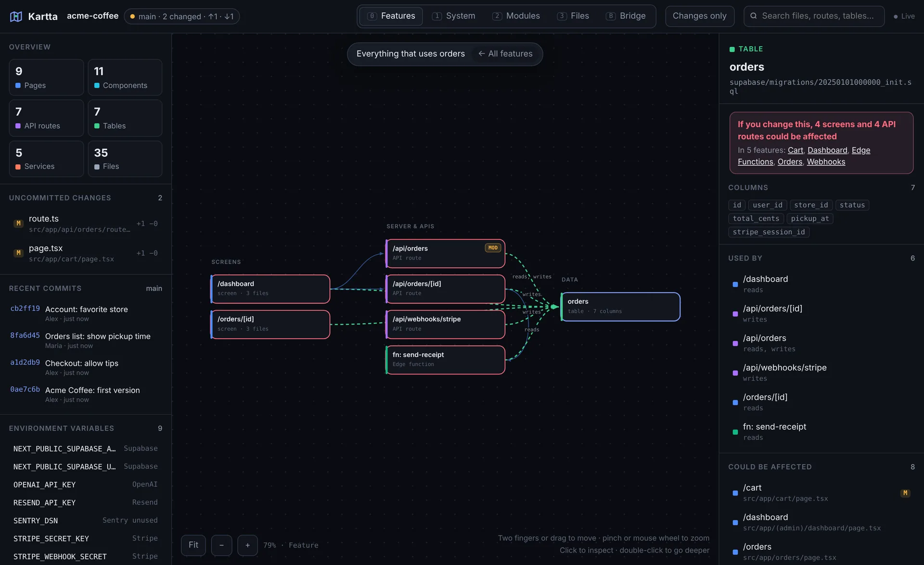The width and height of the screenshot is (924, 565).
Task: Select the /dashboard screen node
Action: click(270, 289)
